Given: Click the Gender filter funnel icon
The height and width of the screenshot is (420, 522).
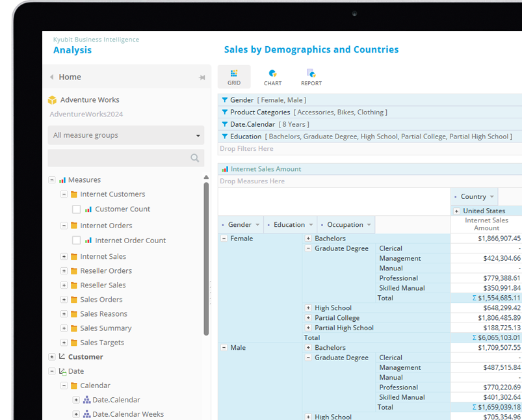Looking at the screenshot, I should (224, 100).
